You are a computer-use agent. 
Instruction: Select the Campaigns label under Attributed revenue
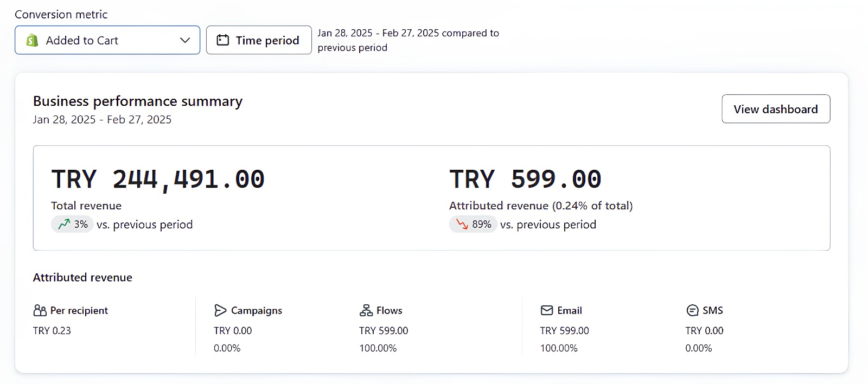point(257,310)
